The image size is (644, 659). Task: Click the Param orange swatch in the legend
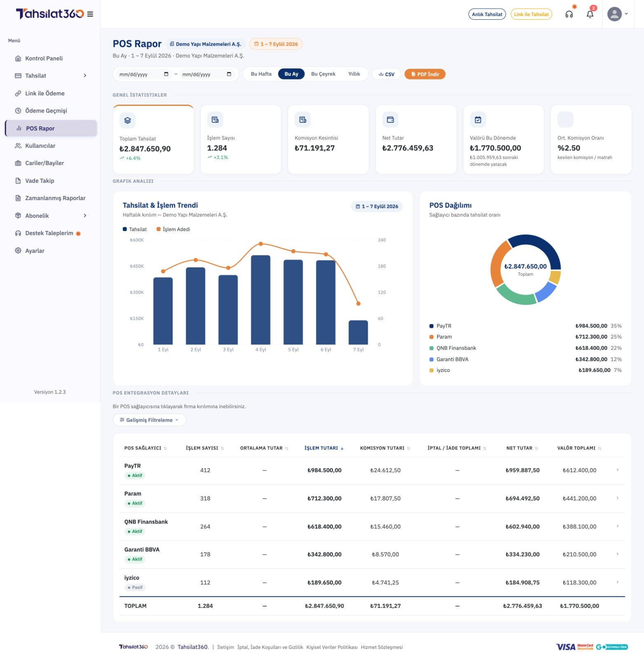(x=431, y=337)
